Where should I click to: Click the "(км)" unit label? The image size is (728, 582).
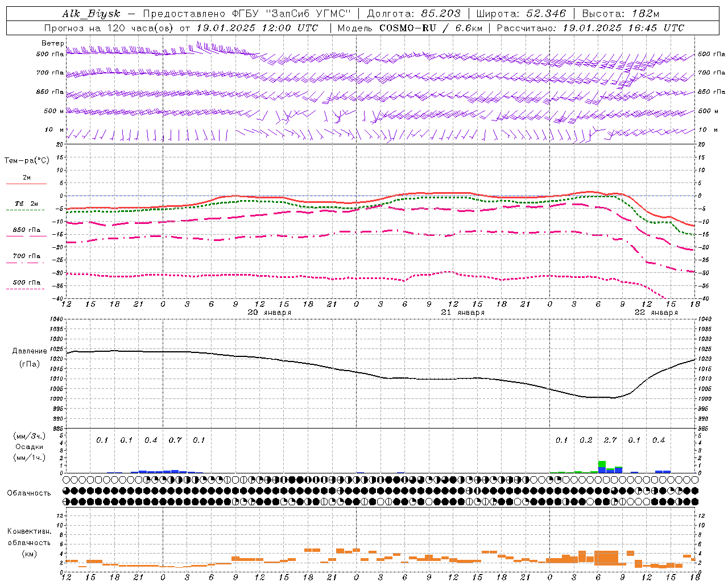click(x=29, y=554)
